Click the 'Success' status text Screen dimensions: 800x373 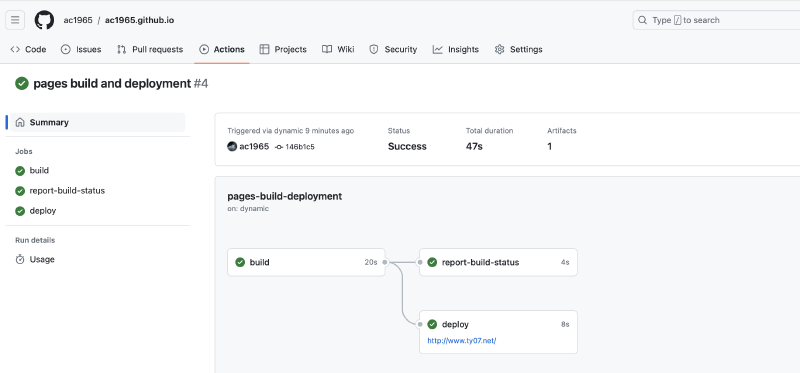(407, 146)
